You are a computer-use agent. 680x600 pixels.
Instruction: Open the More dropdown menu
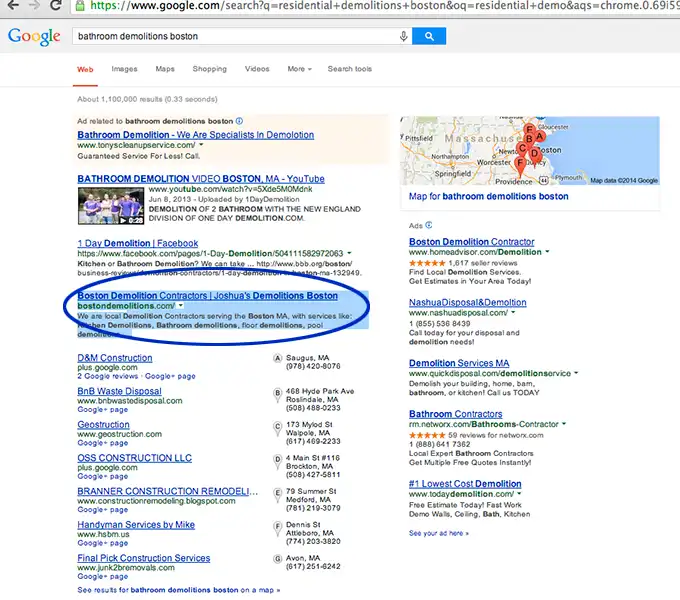[x=299, y=69]
